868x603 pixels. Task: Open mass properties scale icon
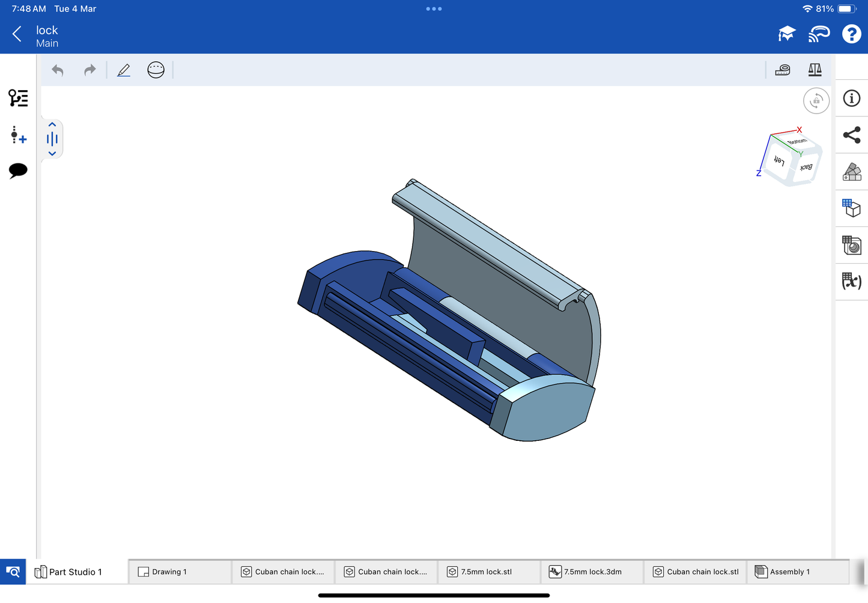point(815,70)
